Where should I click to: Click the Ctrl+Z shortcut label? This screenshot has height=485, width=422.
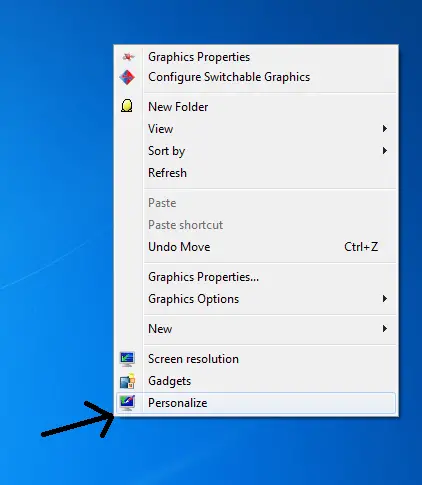[361, 247]
